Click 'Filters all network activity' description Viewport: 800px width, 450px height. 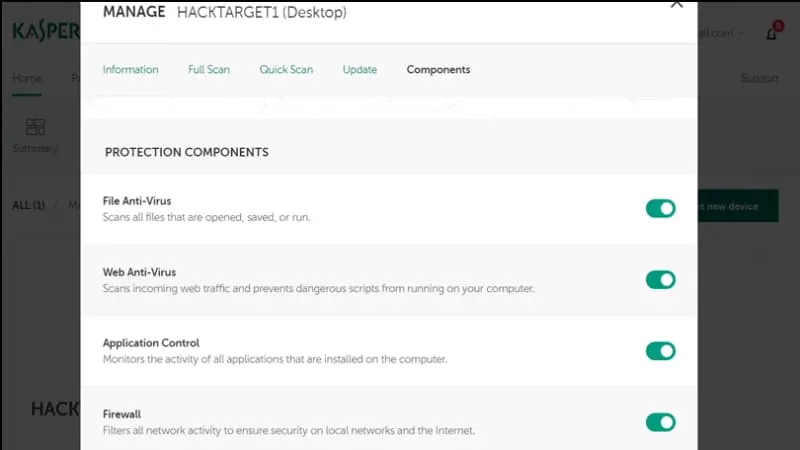pos(289,431)
